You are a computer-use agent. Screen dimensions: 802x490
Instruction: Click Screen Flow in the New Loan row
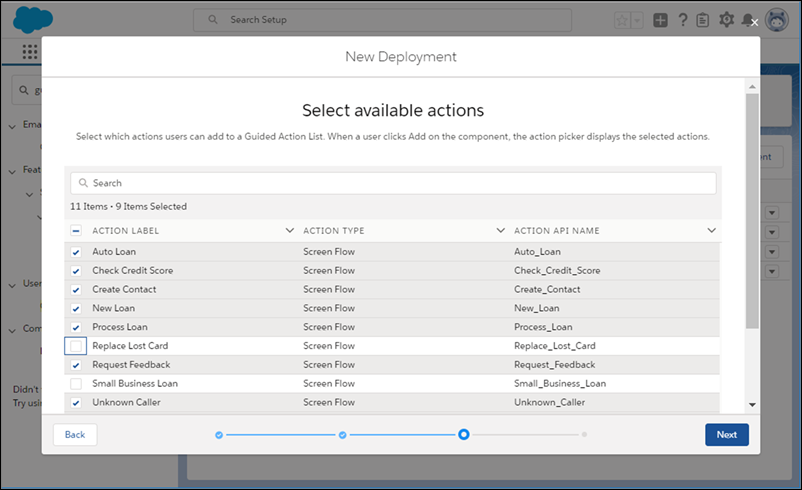tap(329, 308)
